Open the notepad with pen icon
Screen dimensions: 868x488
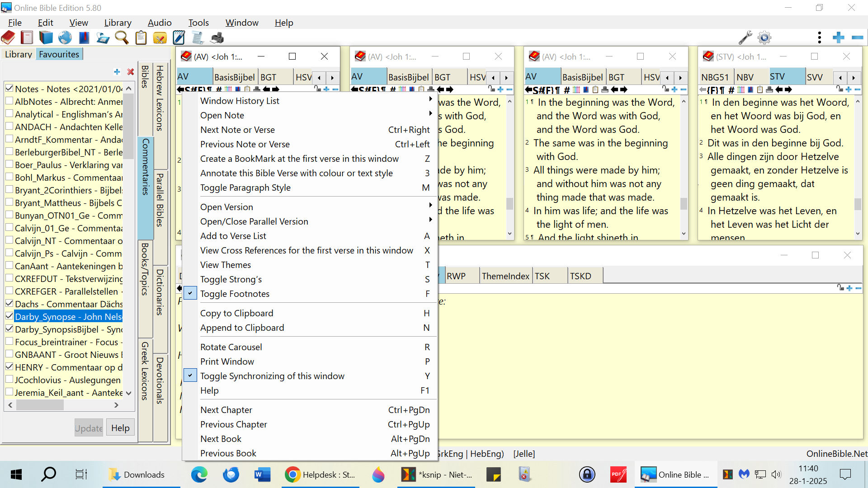coord(179,38)
